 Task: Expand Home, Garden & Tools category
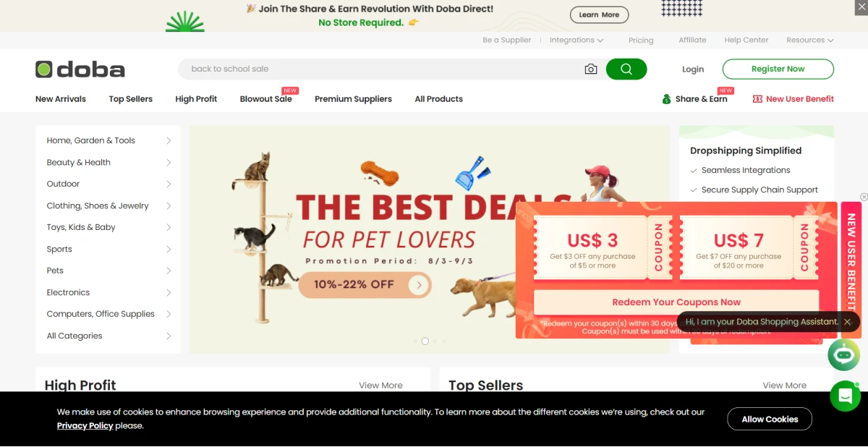click(x=109, y=140)
